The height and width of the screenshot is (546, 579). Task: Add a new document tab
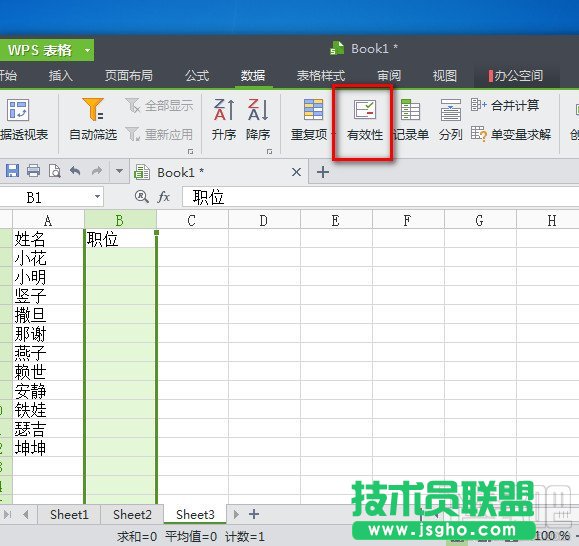click(323, 172)
